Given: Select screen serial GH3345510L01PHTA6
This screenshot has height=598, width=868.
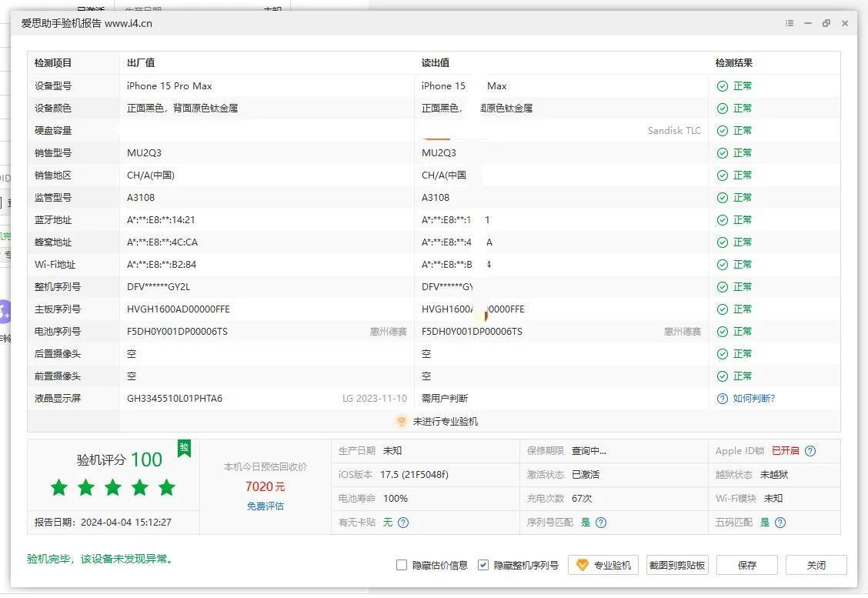Looking at the screenshot, I should coord(175,399).
